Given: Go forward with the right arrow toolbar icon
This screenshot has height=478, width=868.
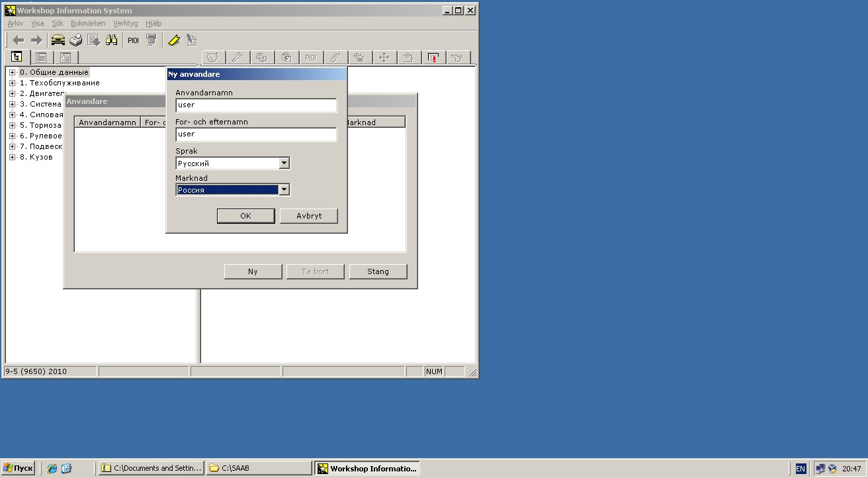Looking at the screenshot, I should [36, 40].
